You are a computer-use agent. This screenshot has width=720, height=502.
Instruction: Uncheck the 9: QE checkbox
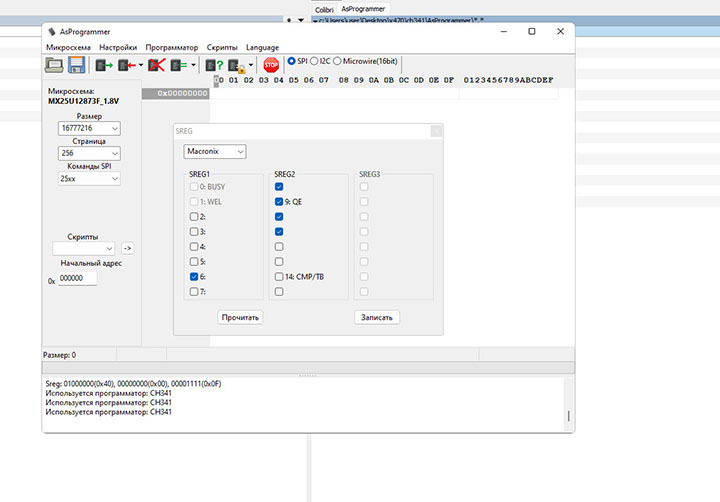pyautogui.click(x=279, y=202)
